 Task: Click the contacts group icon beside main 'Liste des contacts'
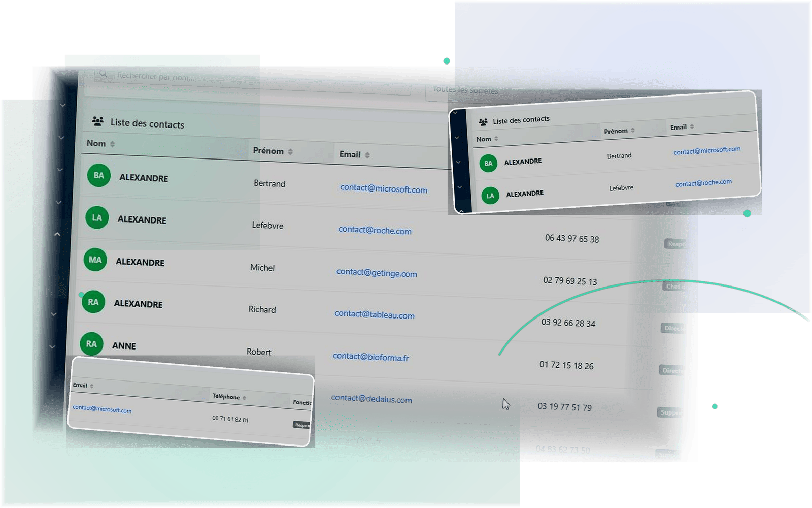(98, 121)
